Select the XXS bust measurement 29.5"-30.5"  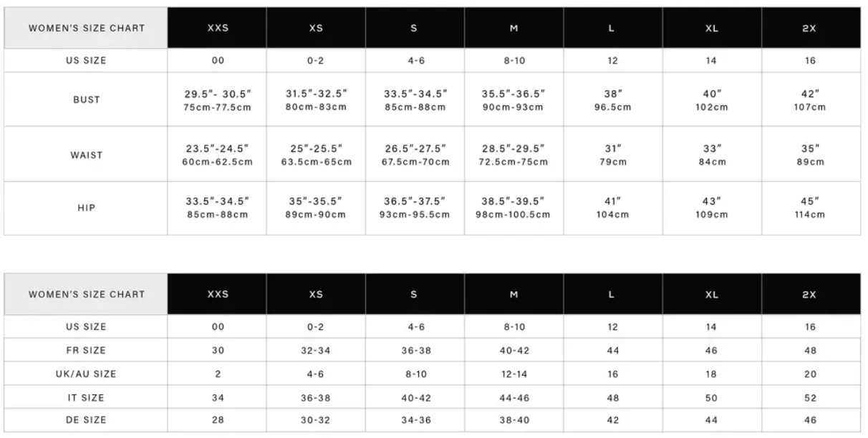pyautogui.click(x=218, y=99)
